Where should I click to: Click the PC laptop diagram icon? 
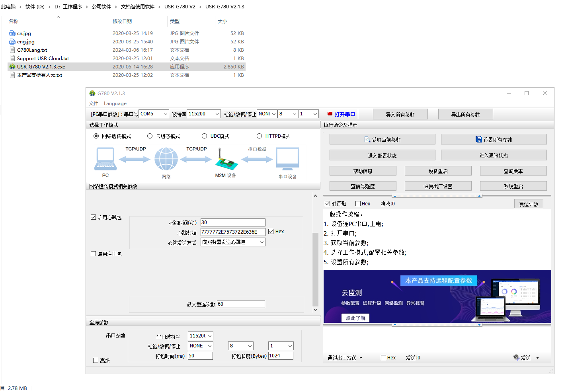(105, 159)
